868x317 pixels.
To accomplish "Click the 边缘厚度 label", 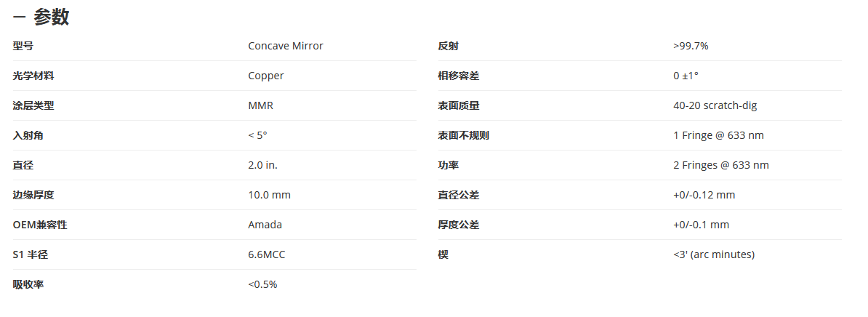I will tap(33, 196).
